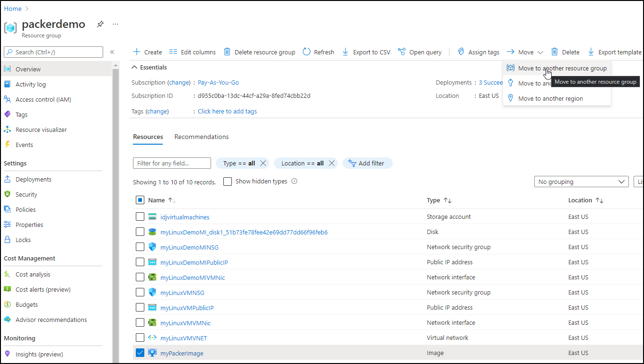This screenshot has height=364, width=644.
Task: Click the pin icon next to packerdemo
Action: [x=100, y=24]
